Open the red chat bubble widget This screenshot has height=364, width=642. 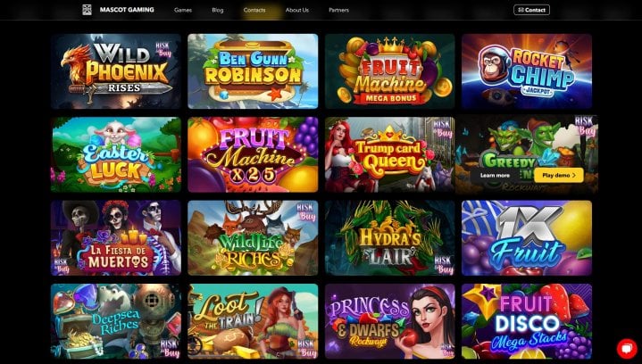(x=627, y=349)
